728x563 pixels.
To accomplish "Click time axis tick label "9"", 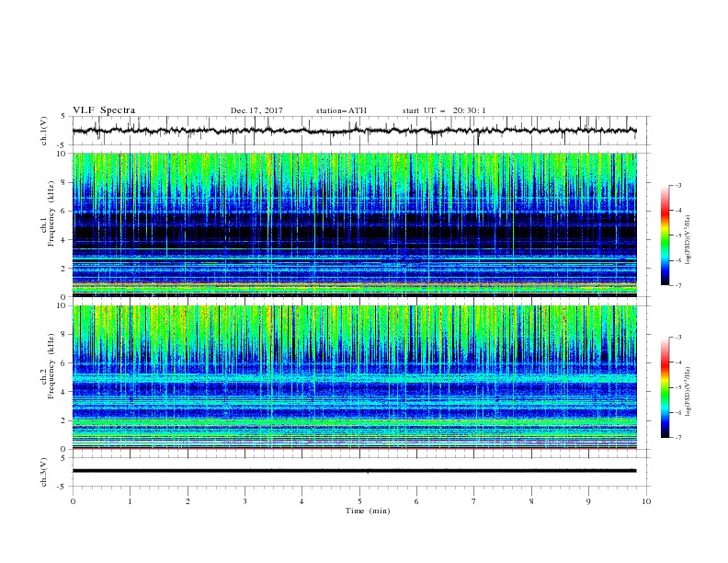I will (x=588, y=501).
